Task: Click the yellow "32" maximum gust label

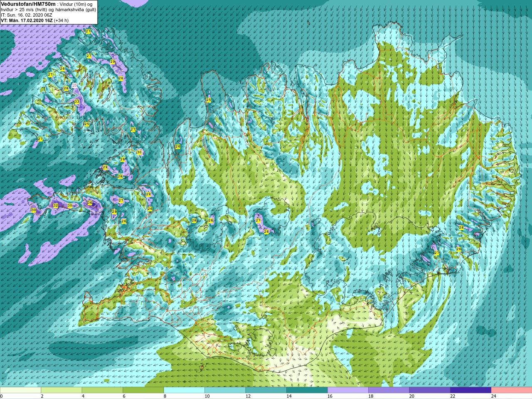Action: pos(56,205)
